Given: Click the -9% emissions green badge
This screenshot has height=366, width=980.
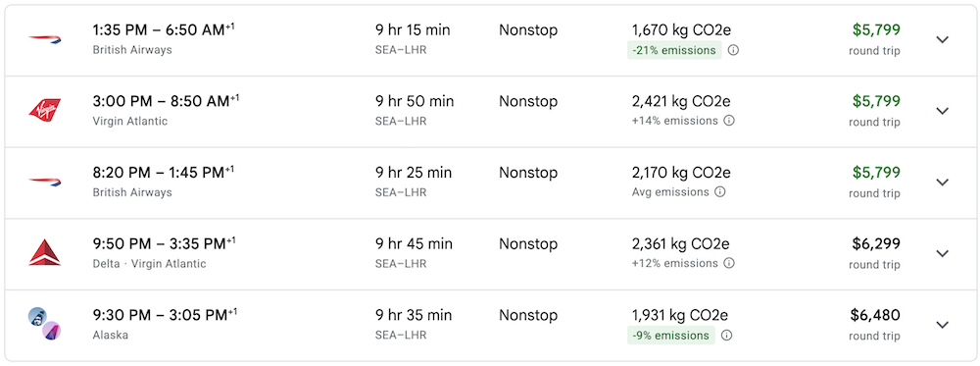Looking at the screenshot, I should pyautogui.click(x=670, y=336).
